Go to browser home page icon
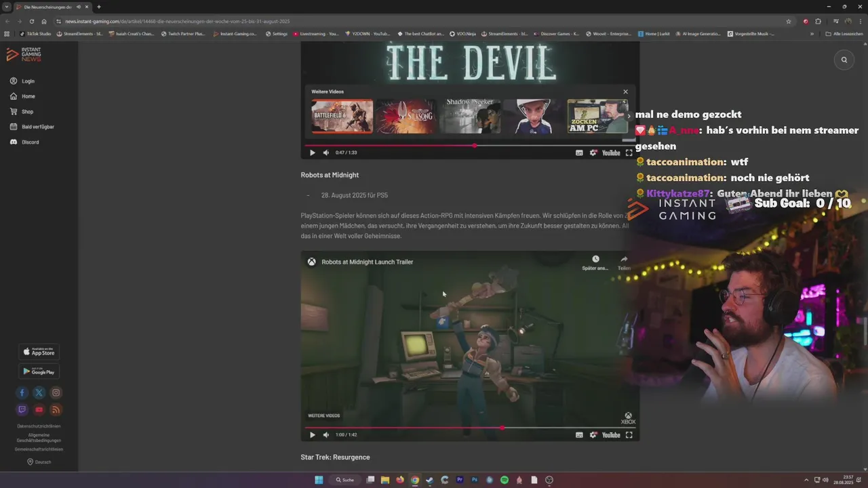The width and height of the screenshot is (868, 488). [x=44, y=21]
